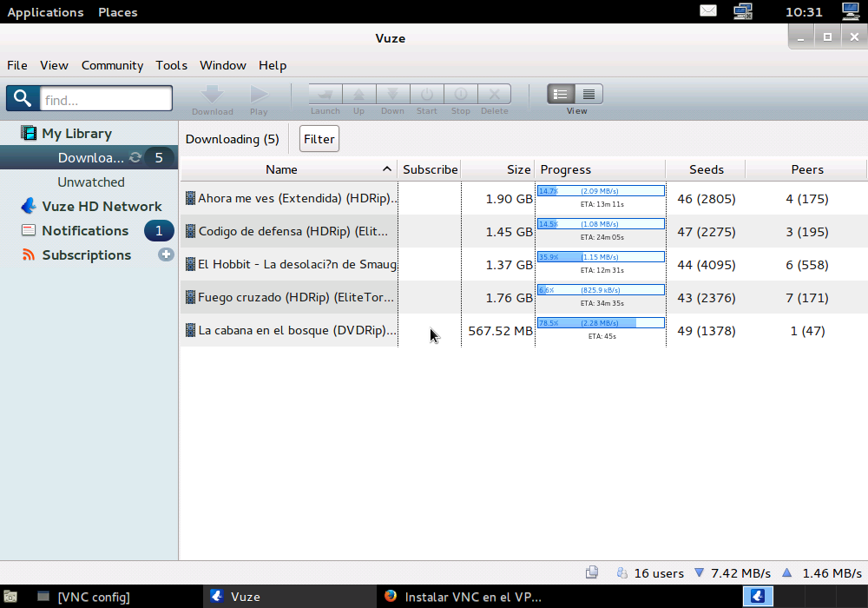The image size is (868, 608).
Task: Select Downloading item in sidebar
Action: coord(91,158)
